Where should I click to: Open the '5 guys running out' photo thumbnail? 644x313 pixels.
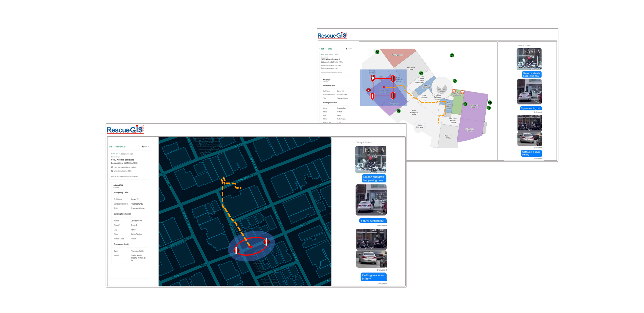(371, 200)
